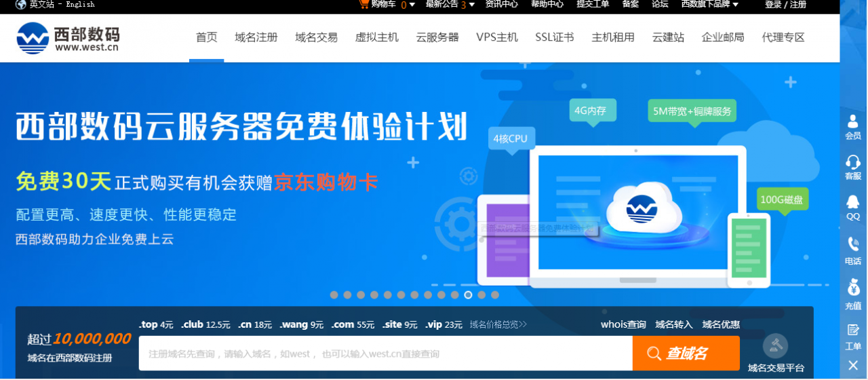This screenshot has height=380, width=868.
Task: Open the 域名交易平台 gavel icon
Action: pyautogui.click(x=775, y=347)
